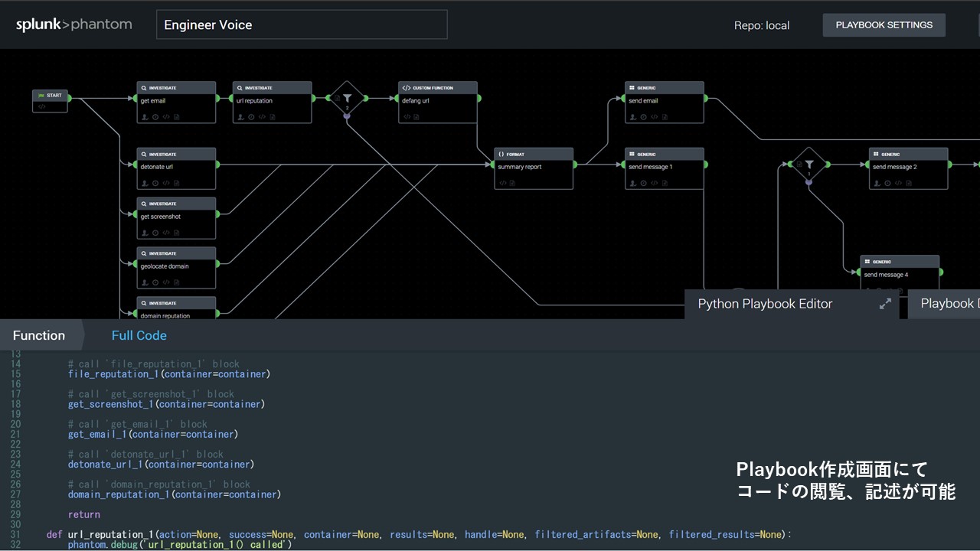Open notes icon on get email block

pyautogui.click(x=176, y=117)
